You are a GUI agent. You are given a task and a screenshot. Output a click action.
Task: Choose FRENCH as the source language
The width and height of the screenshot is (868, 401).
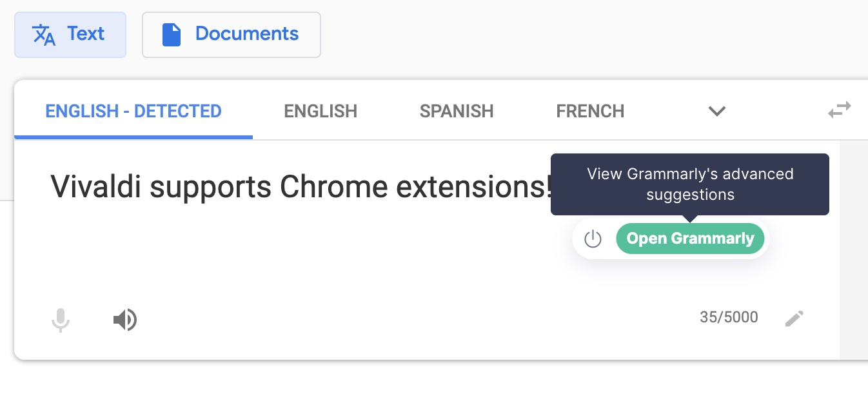(x=590, y=112)
